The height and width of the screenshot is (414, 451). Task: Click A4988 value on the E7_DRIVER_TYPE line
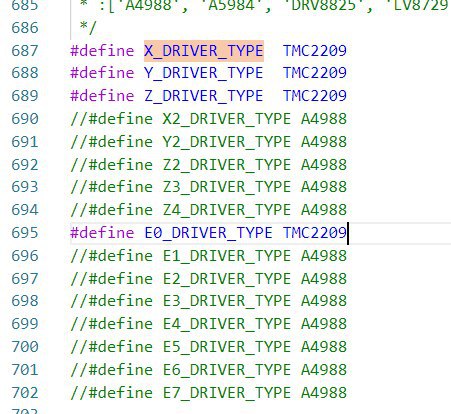324,393
